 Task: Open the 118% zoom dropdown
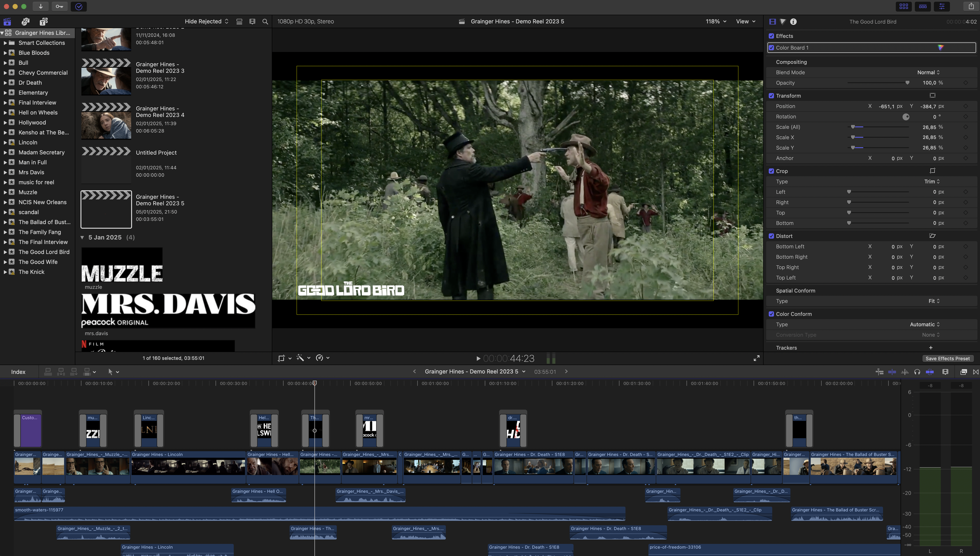(x=716, y=22)
